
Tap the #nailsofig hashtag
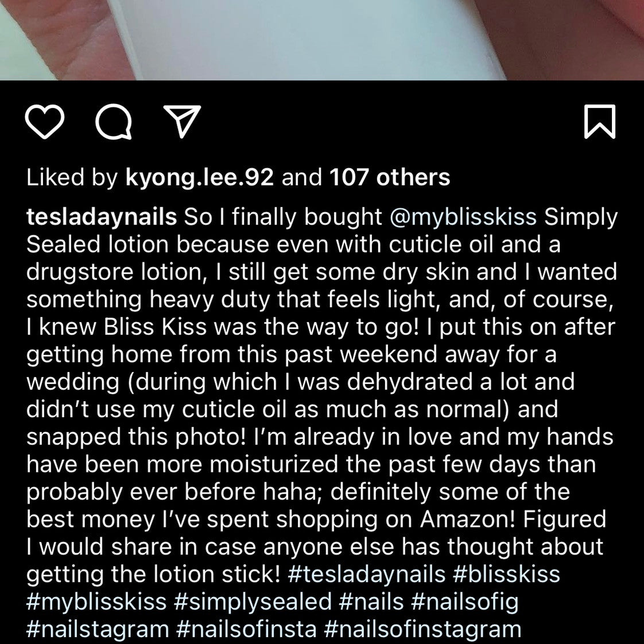(465, 602)
